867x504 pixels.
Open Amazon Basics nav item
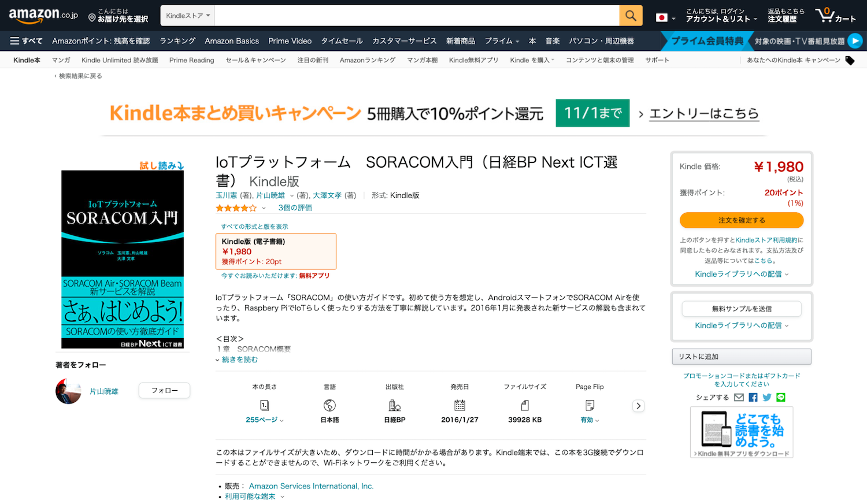232,41
